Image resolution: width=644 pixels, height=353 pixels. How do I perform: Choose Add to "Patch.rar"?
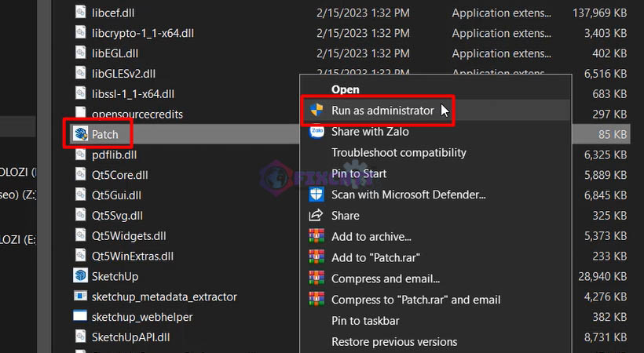(x=376, y=257)
